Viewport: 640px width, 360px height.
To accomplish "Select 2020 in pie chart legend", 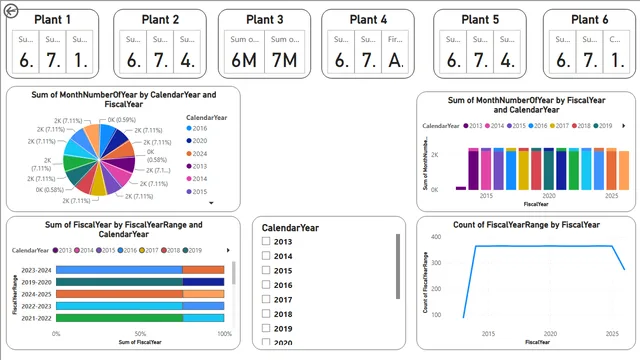I will point(197,141).
